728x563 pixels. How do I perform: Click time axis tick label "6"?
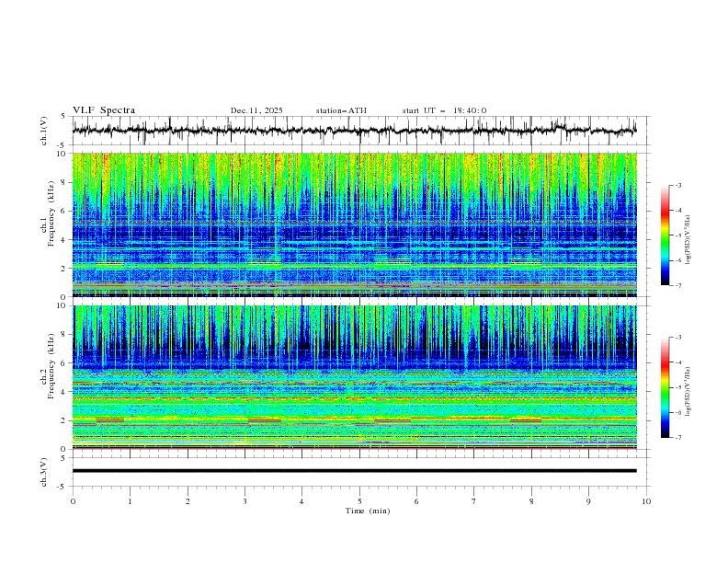tap(416, 501)
